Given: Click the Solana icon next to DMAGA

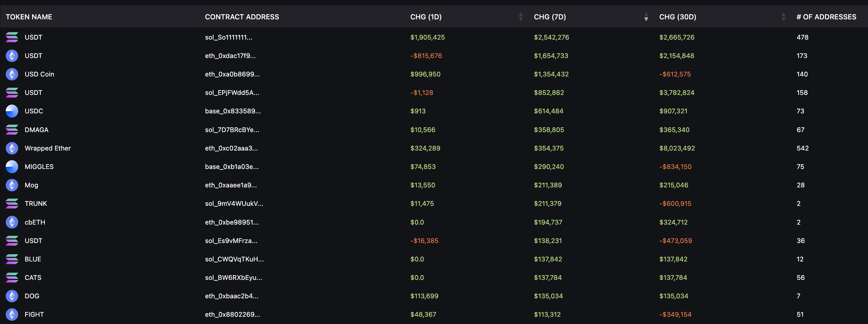Looking at the screenshot, I should [x=12, y=130].
